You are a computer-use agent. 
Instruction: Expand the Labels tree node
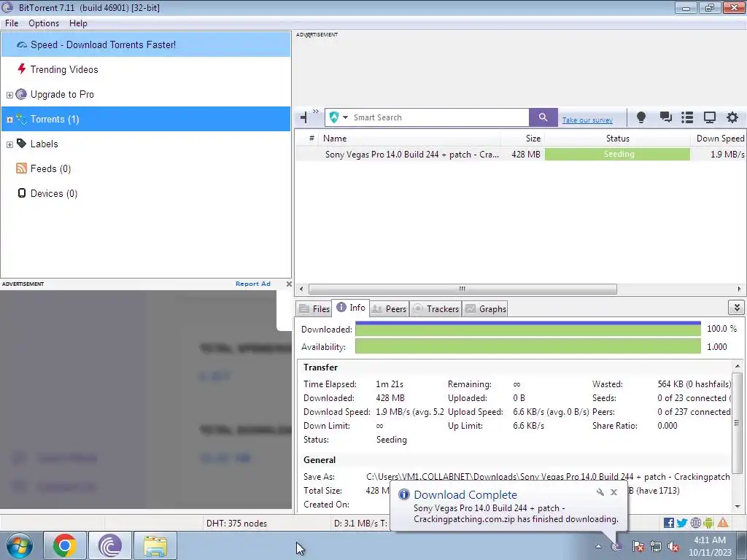(9, 144)
